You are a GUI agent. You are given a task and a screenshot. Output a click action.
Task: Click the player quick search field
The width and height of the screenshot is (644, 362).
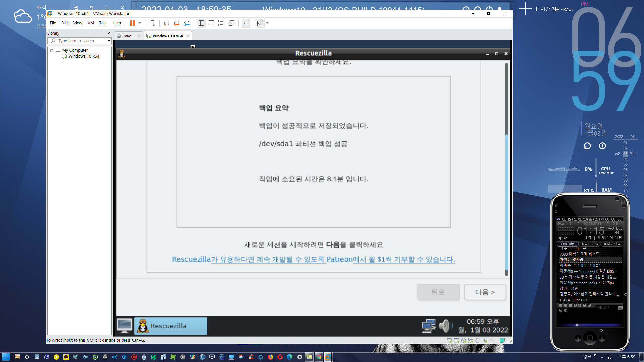[606, 307]
